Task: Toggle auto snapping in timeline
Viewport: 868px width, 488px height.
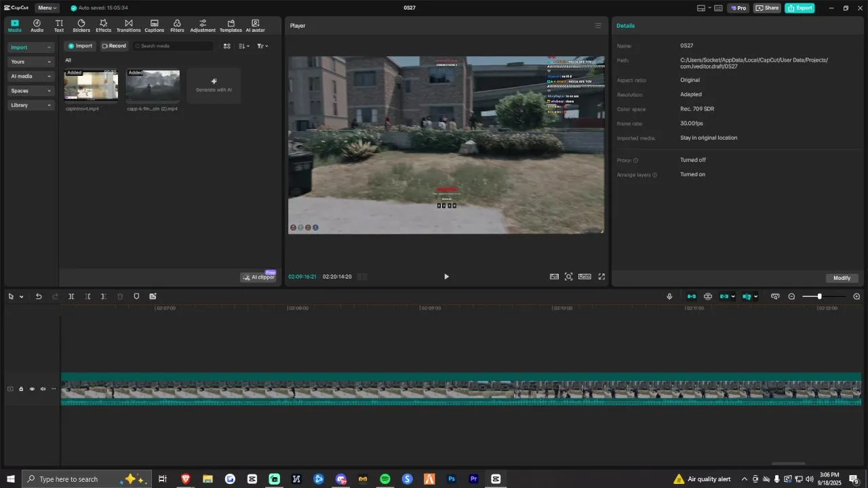Action: [708, 297]
